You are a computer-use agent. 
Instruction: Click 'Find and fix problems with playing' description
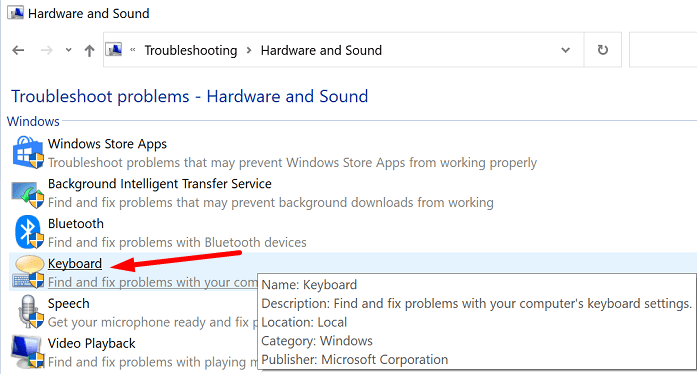[x=152, y=362]
